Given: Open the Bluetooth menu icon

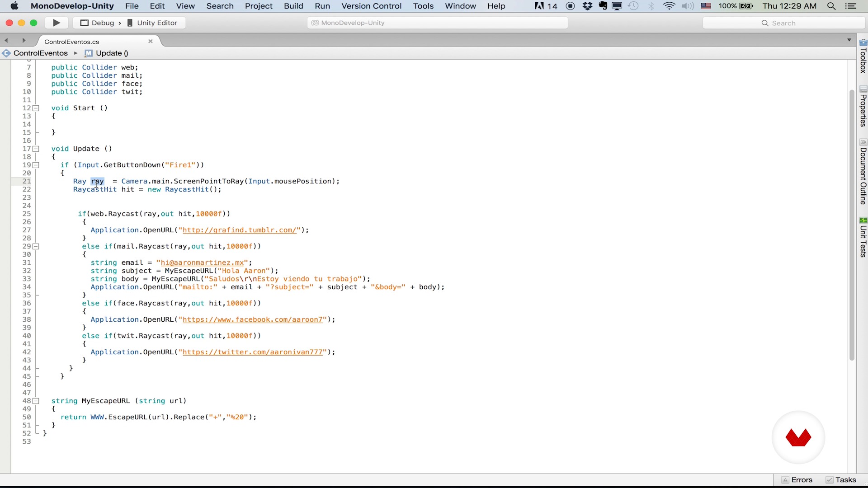Looking at the screenshot, I should pos(651,6).
